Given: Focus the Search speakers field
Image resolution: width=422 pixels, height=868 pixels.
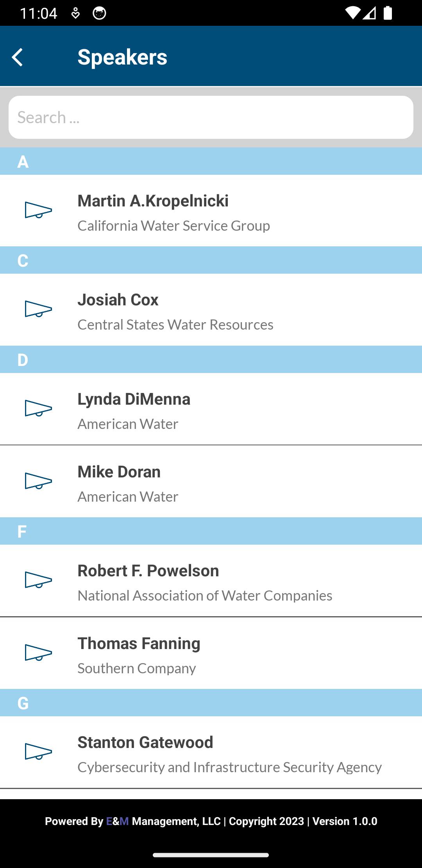Looking at the screenshot, I should [211, 117].
